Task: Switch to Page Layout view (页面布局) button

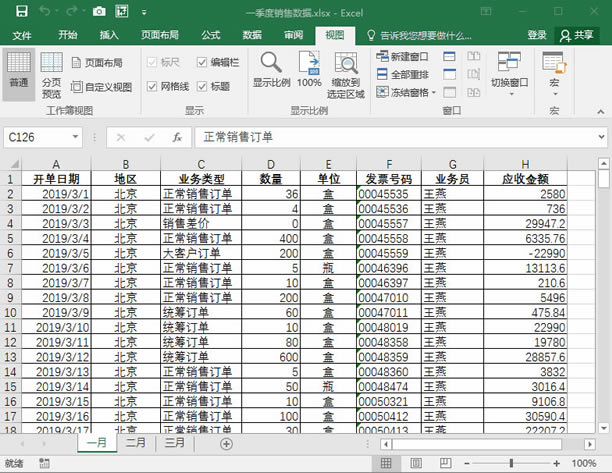Action: click(x=98, y=62)
